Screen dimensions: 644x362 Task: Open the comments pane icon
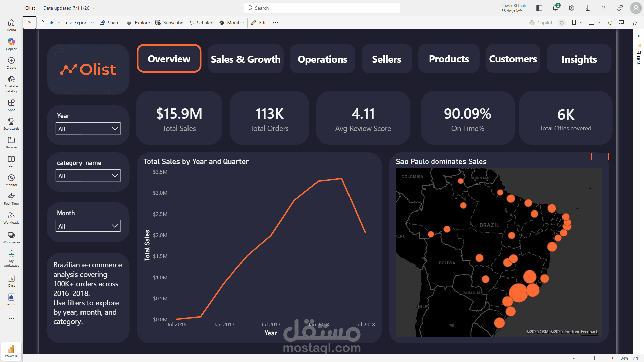point(621,23)
